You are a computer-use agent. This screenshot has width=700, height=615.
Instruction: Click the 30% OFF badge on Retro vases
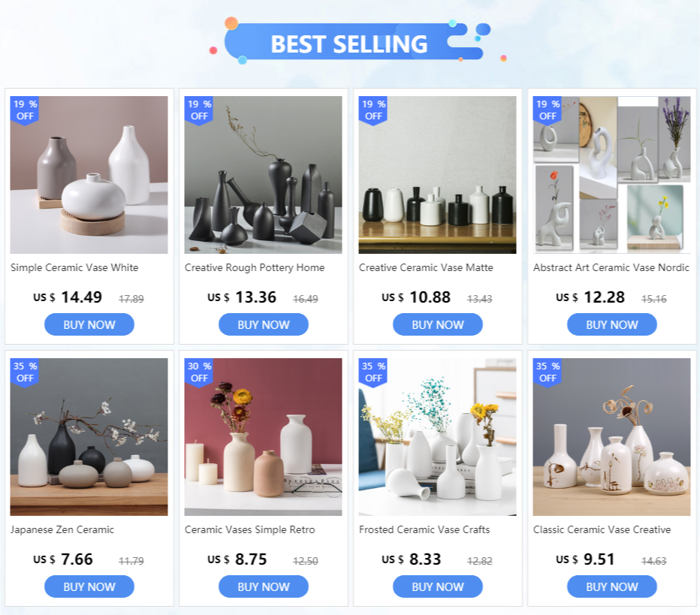pos(199,372)
